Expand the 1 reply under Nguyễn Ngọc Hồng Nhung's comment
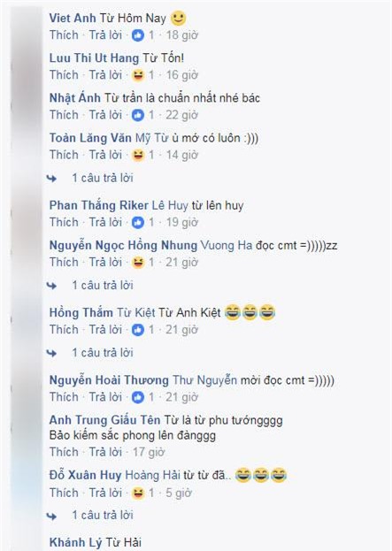The image size is (392, 551). 103,285
